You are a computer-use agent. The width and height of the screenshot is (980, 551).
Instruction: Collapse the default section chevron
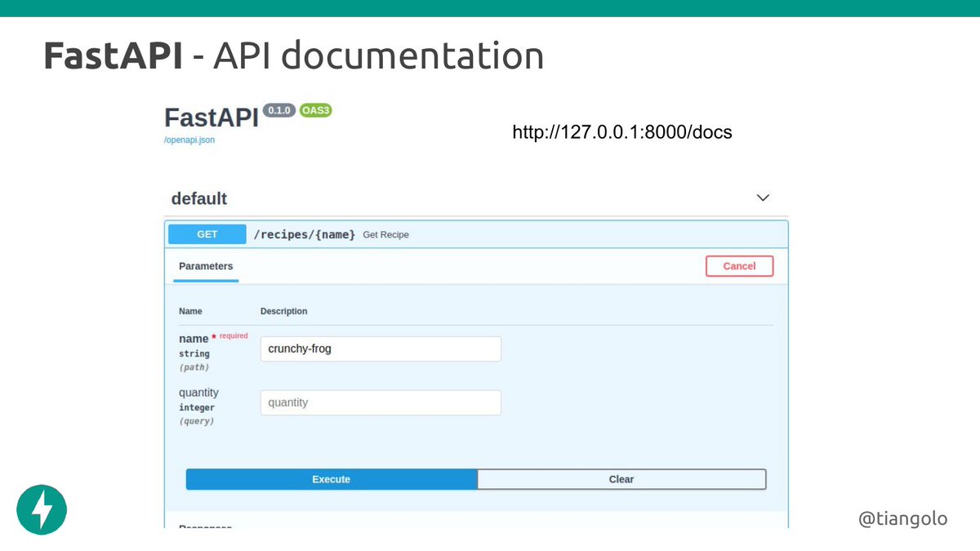[763, 198]
